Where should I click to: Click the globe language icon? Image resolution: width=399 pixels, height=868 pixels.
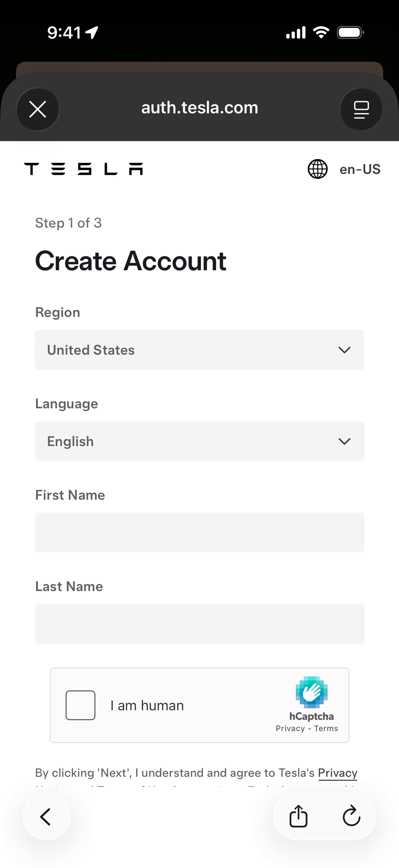click(318, 169)
